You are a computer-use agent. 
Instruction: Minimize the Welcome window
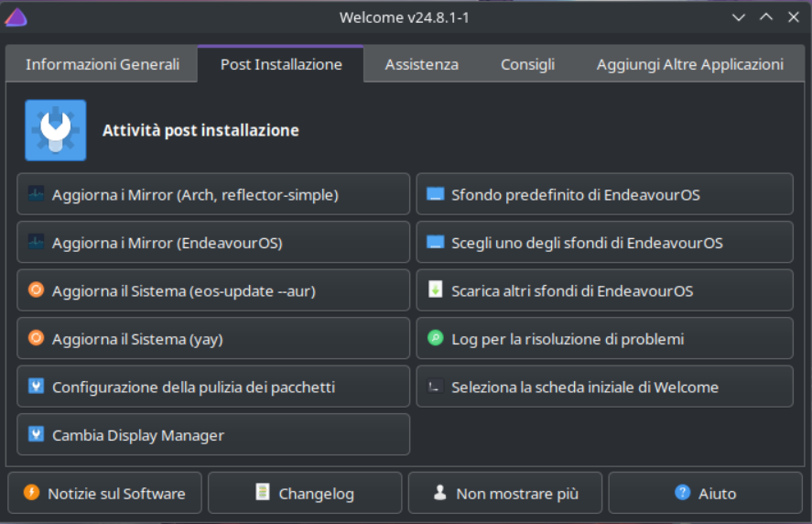pyautogui.click(x=739, y=17)
